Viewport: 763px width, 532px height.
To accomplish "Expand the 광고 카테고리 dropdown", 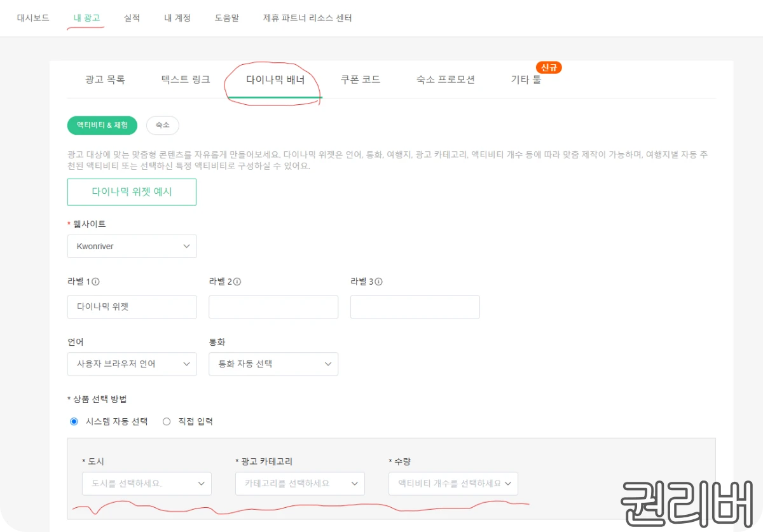I will pyautogui.click(x=299, y=484).
